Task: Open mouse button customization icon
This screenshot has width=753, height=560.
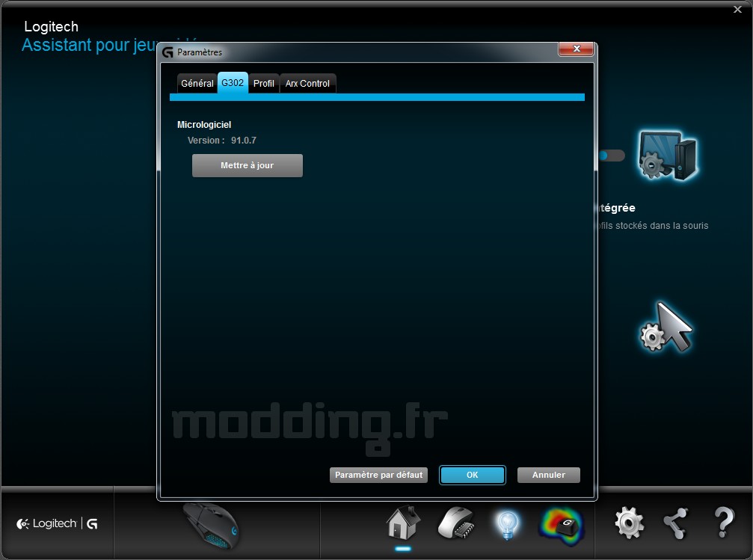Action: tap(455, 523)
